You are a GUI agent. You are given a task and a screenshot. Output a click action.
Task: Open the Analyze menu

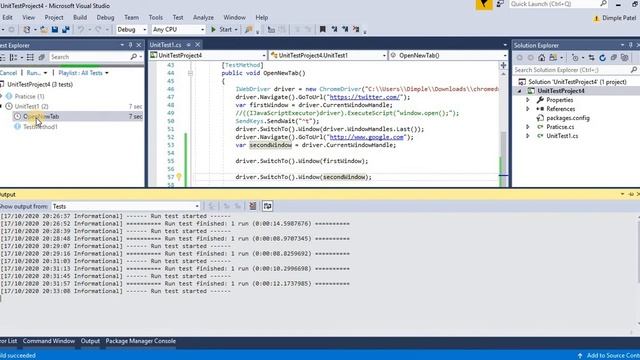[x=203, y=18]
